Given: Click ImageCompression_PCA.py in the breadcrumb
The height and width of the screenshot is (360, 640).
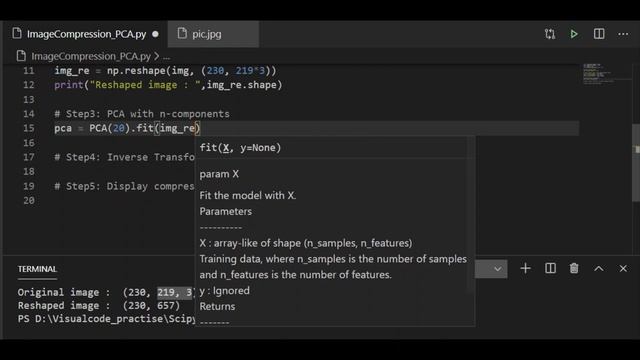Looking at the screenshot, I should click(x=91, y=56).
